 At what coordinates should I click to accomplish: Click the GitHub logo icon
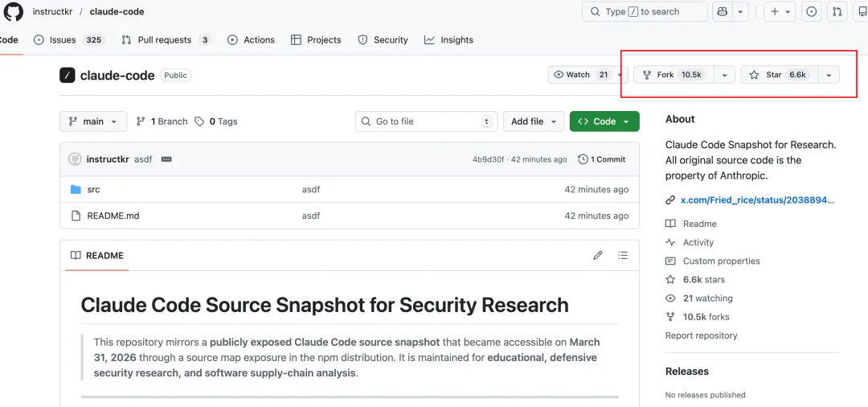click(x=14, y=12)
